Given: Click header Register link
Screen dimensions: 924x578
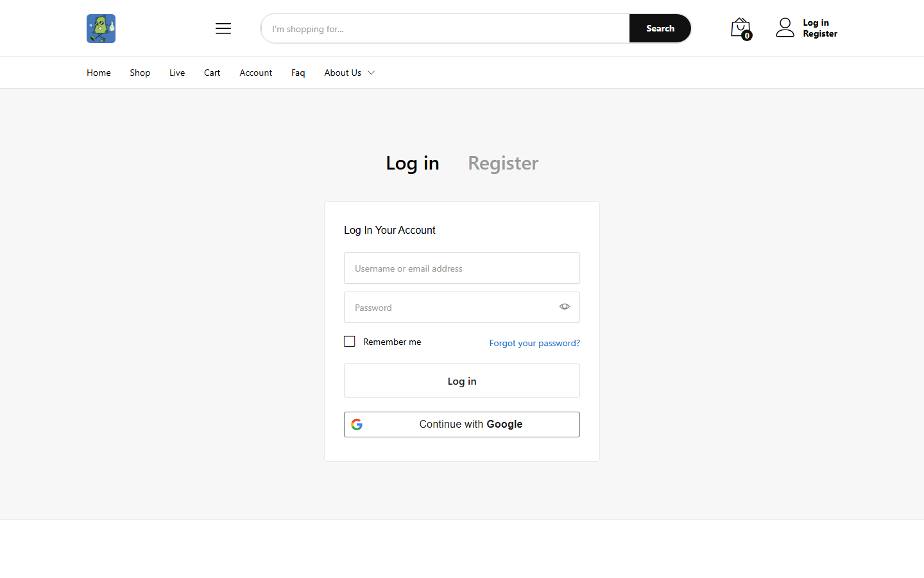Looking at the screenshot, I should pyautogui.click(x=820, y=33).
